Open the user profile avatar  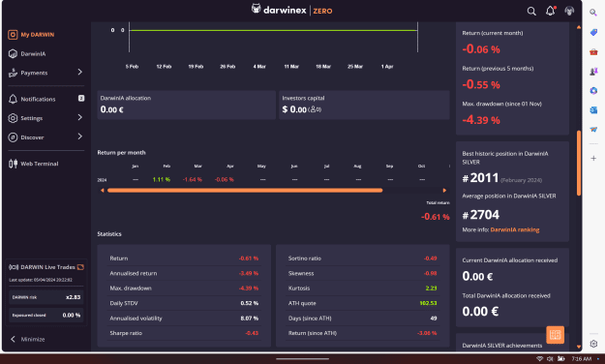click(569, 11)
